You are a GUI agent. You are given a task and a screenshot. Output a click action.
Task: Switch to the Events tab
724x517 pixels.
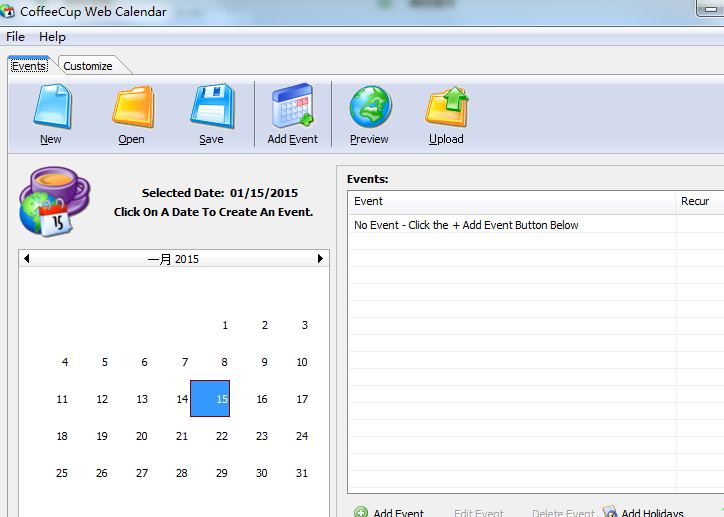pos(29,66)
